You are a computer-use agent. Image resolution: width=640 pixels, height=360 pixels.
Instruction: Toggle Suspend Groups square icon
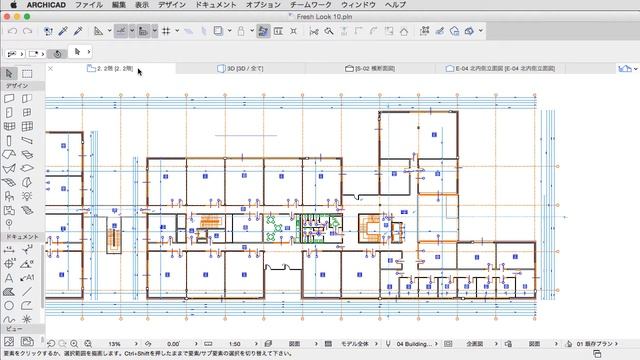pyautogui.click(x=218, y=31)
